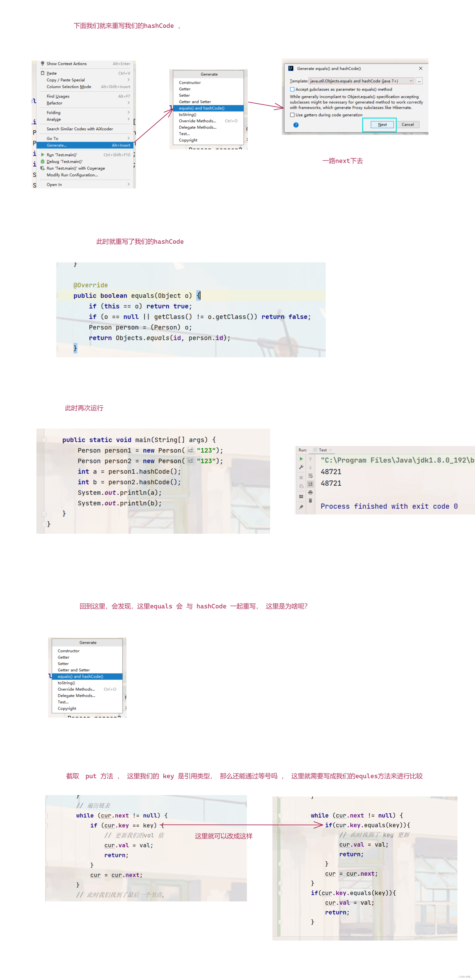
Task: Toggle soft-wrap icon in Run console
Action: point(310,476)
